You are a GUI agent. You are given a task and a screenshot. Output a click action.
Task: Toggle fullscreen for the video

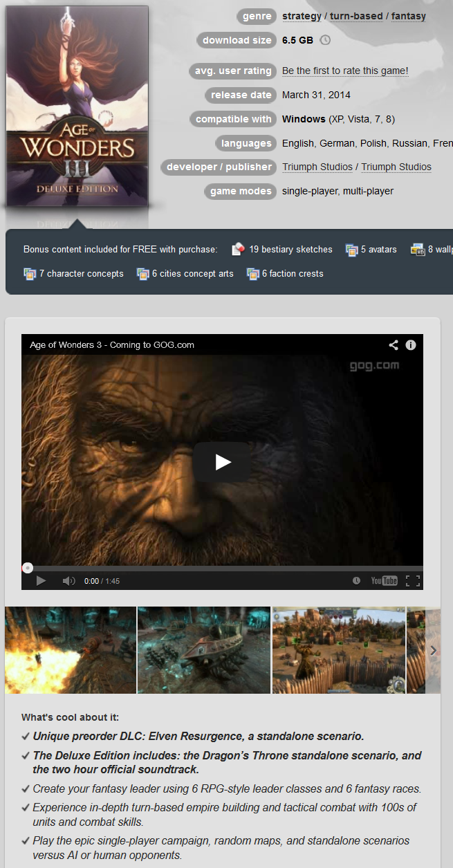pyautogui.click(x=413, y=581)
